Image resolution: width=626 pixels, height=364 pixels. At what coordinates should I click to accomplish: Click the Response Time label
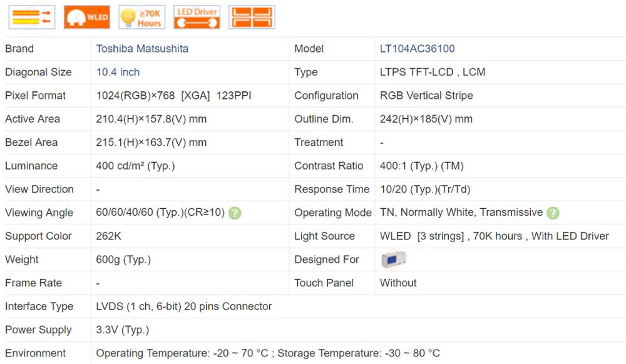(x=332, y=190)
